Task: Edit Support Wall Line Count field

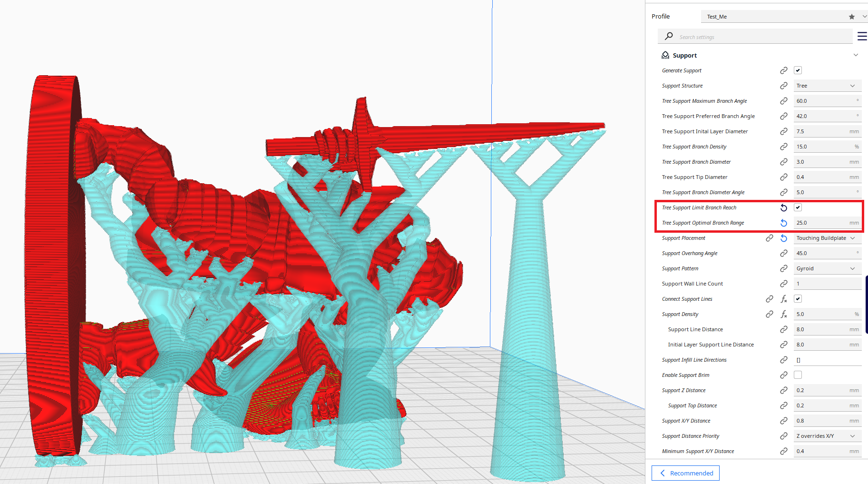Action: [x=828, y=284]
